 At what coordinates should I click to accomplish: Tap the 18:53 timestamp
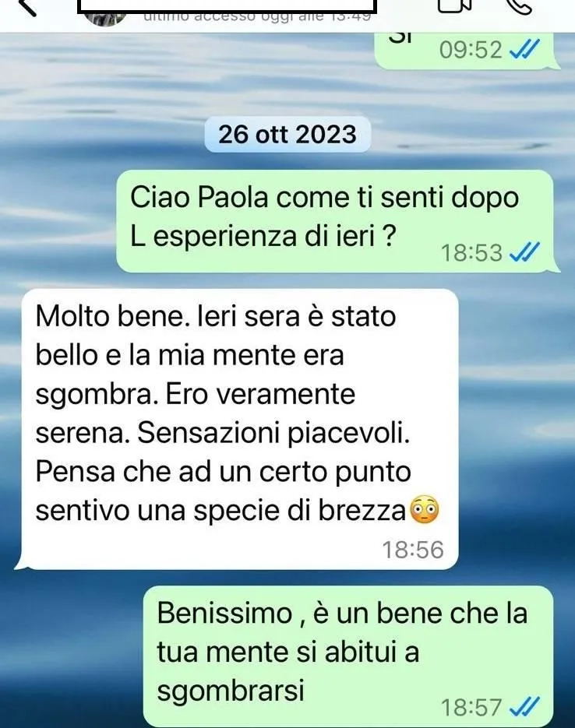point(471,253)
